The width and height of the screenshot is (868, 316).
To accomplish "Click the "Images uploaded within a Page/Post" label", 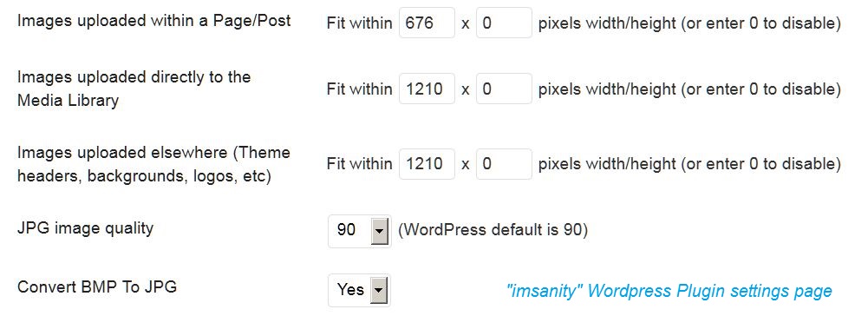I will [153, 22].
